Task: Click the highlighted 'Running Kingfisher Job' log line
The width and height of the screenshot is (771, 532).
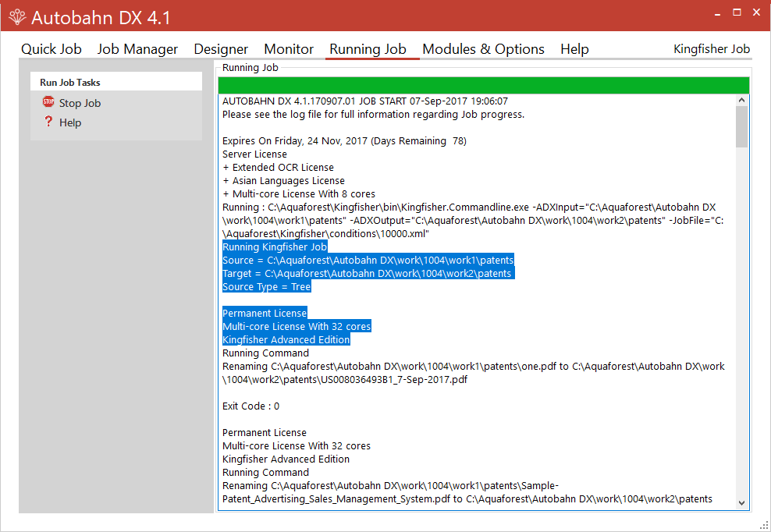Action: coord(275,247)
